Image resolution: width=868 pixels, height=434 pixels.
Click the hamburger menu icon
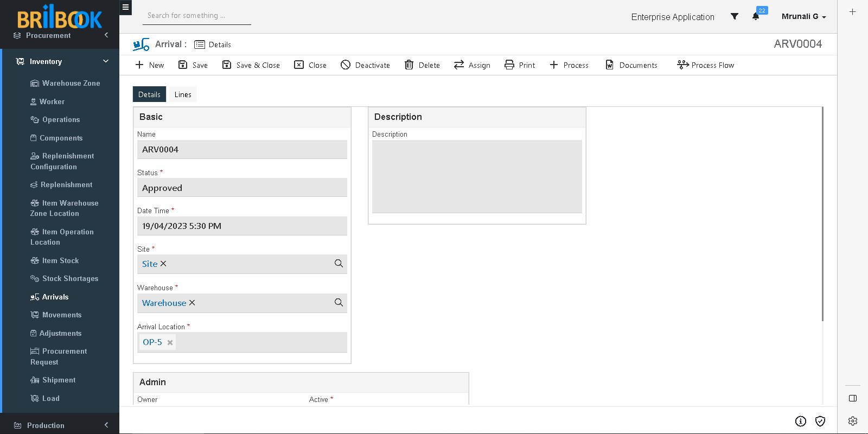[x=125, y=8]
